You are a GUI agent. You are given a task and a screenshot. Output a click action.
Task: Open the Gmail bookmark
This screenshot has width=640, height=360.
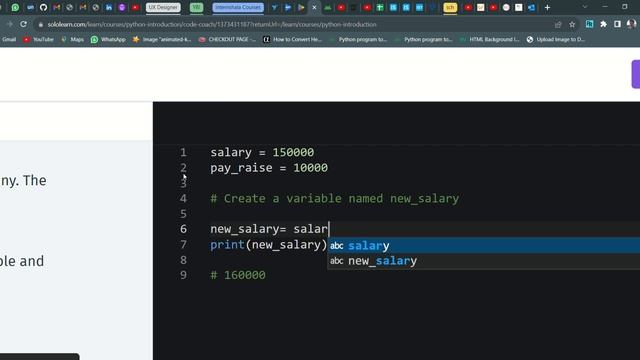[x=9, y=40]
